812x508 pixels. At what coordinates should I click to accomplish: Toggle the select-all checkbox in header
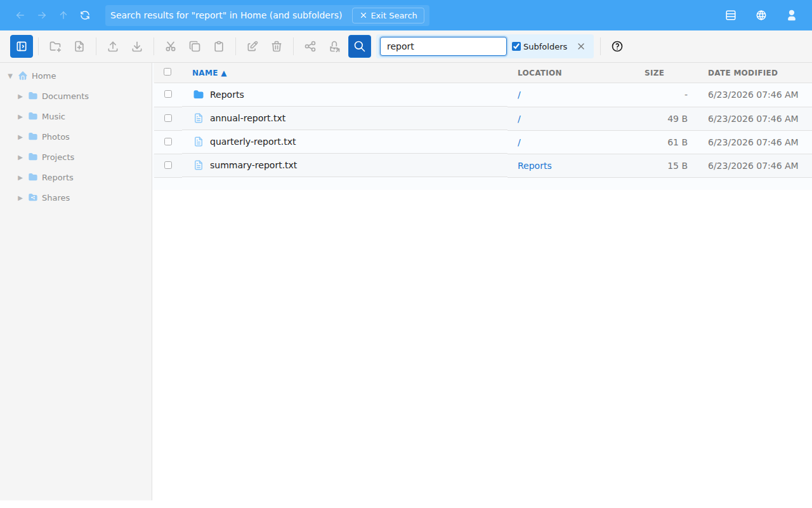[167, 72]
